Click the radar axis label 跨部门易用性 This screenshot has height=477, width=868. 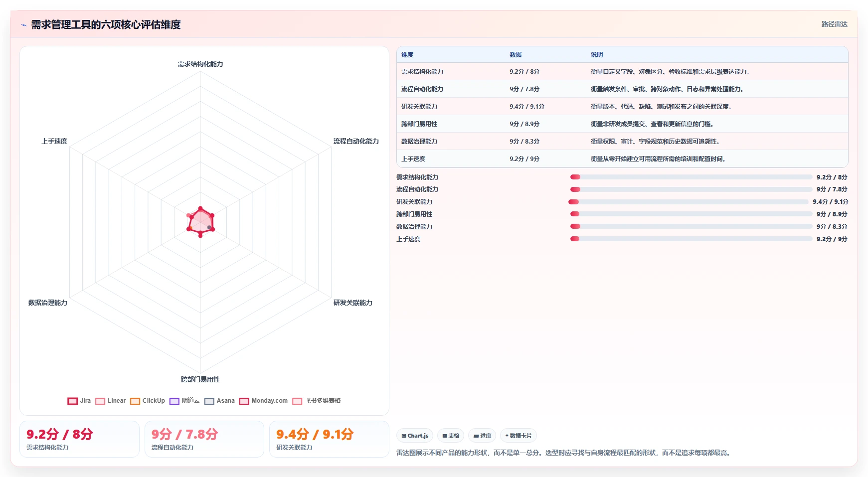pos(200,380)
